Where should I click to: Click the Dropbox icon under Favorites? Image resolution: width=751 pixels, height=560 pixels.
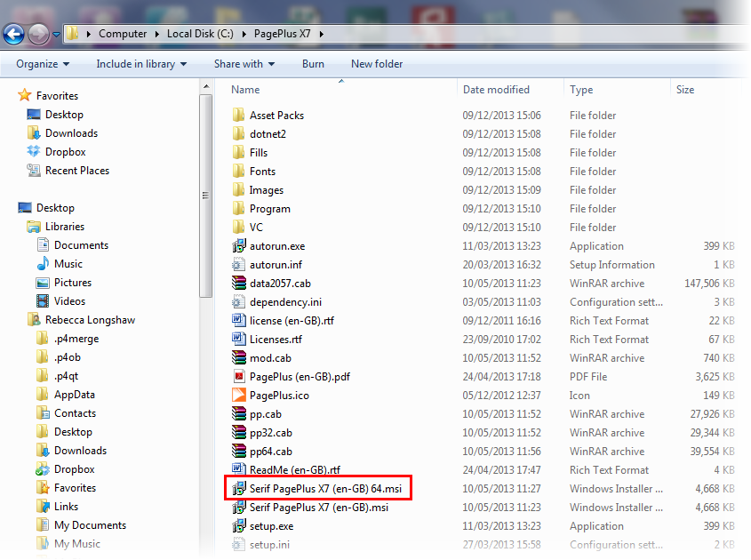[34, 151]
